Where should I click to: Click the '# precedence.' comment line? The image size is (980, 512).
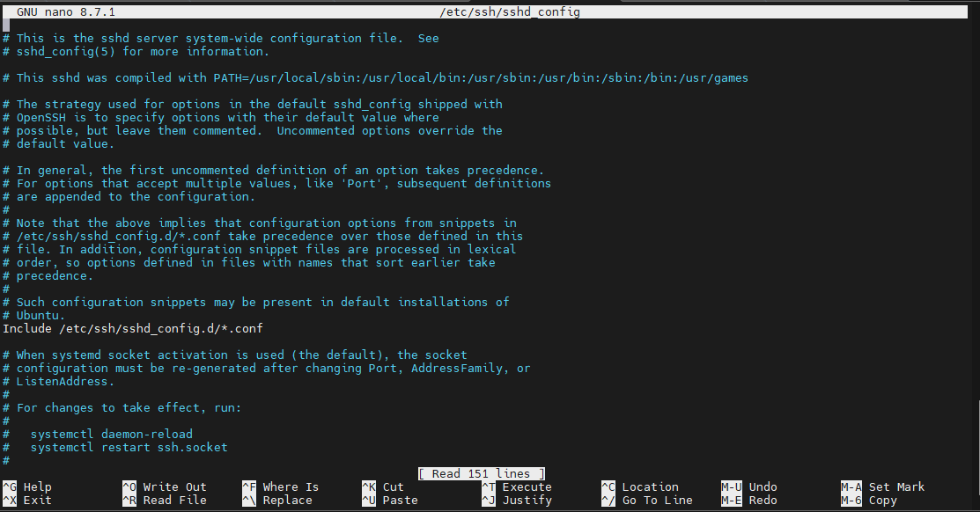pyautogui.click(x=48, y=276)
